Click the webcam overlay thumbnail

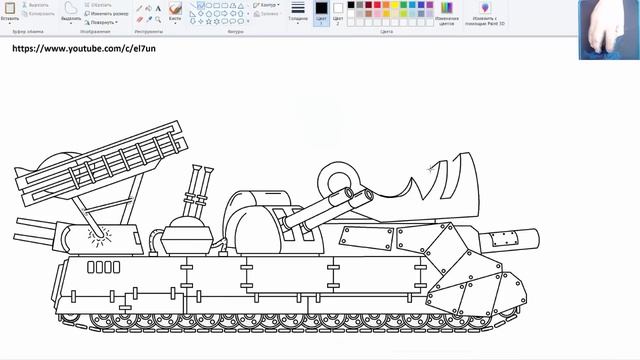[x=609, y=30]
